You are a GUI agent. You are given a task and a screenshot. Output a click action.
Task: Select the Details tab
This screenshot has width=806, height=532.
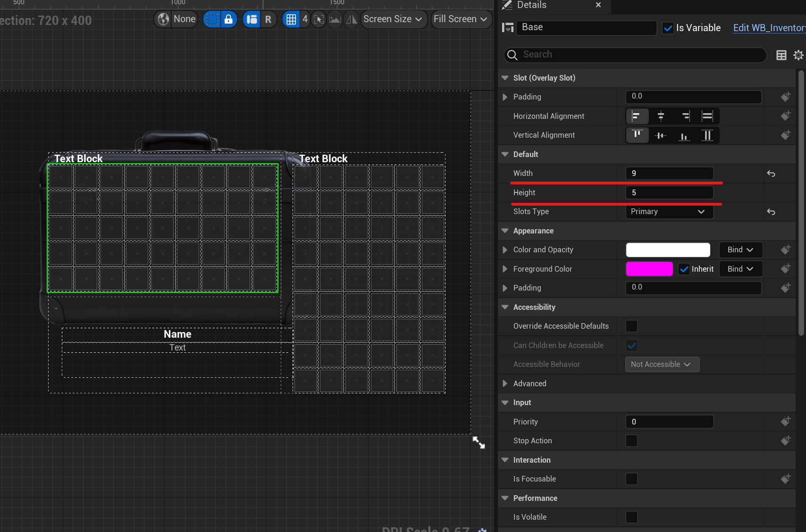tap(531, 5)
